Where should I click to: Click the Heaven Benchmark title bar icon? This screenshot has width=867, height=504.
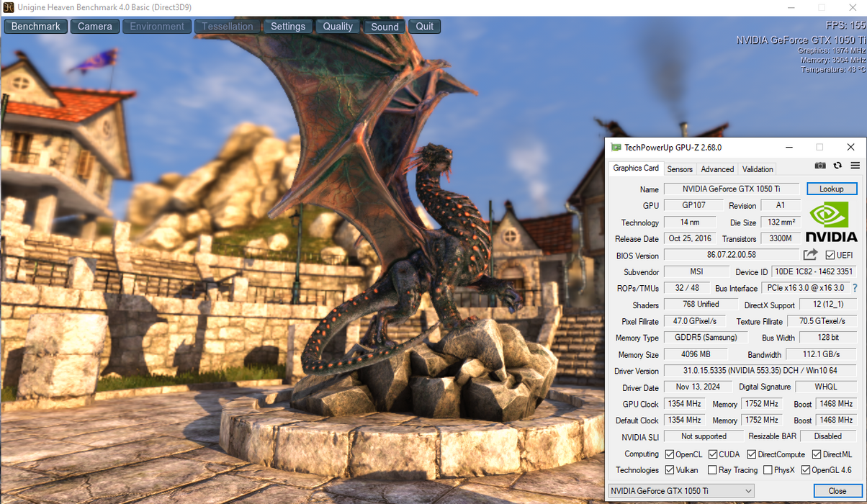click(8, 7)
